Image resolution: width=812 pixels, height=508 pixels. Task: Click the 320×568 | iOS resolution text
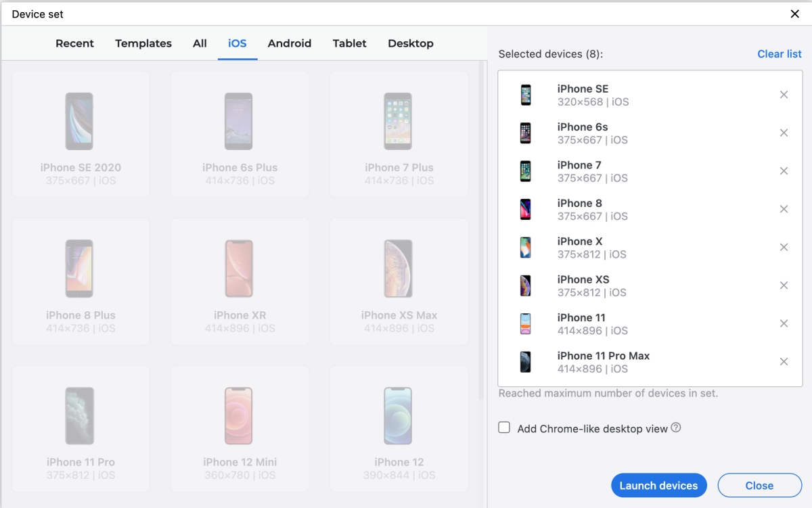click(593, 102)
